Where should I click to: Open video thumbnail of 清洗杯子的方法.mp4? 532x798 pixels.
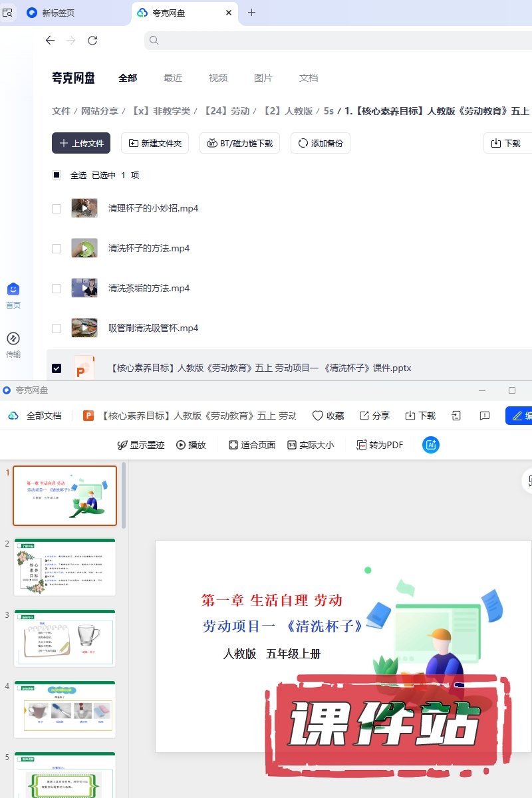[84, 248]
